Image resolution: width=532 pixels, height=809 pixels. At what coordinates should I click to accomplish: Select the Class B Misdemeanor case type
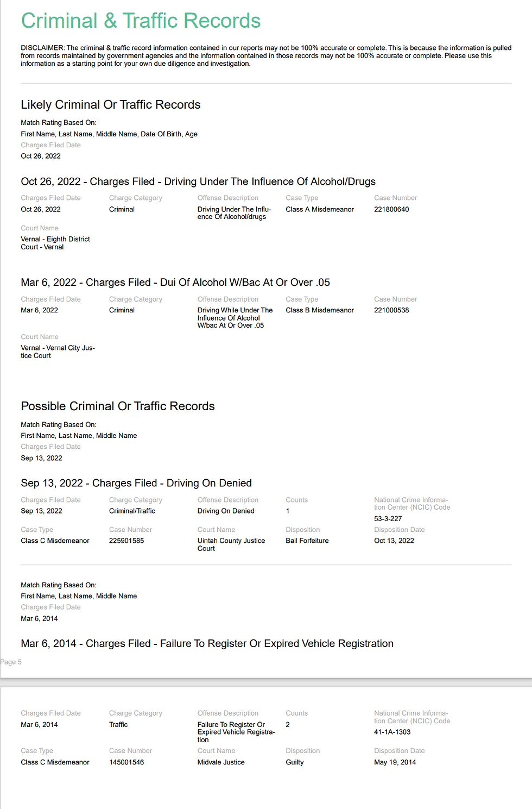[320, 310]
